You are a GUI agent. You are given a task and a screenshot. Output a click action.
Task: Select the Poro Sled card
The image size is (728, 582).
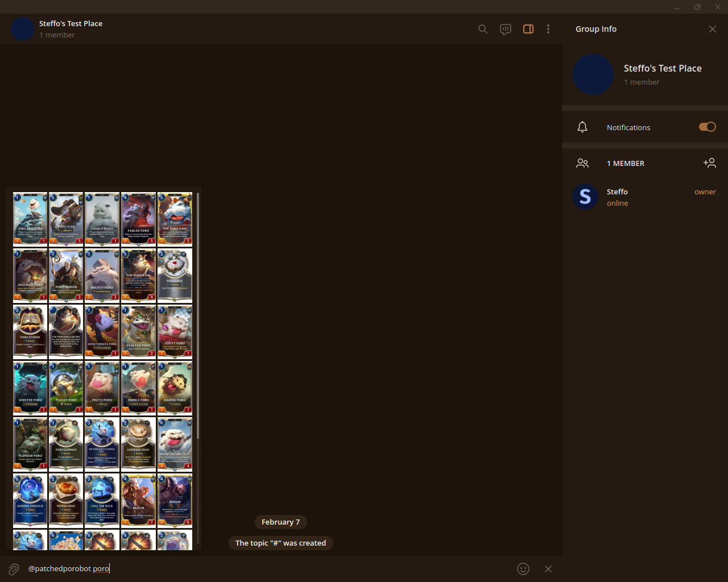[66, 219]
